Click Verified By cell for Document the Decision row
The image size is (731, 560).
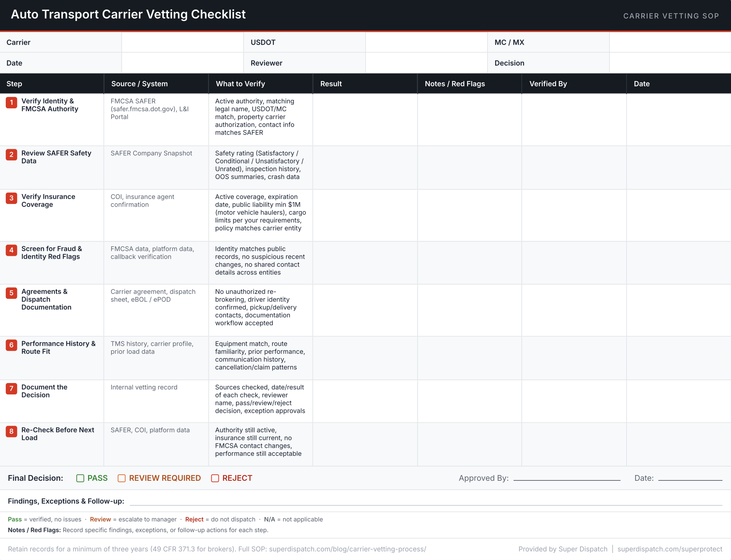[x=574, y=401]
